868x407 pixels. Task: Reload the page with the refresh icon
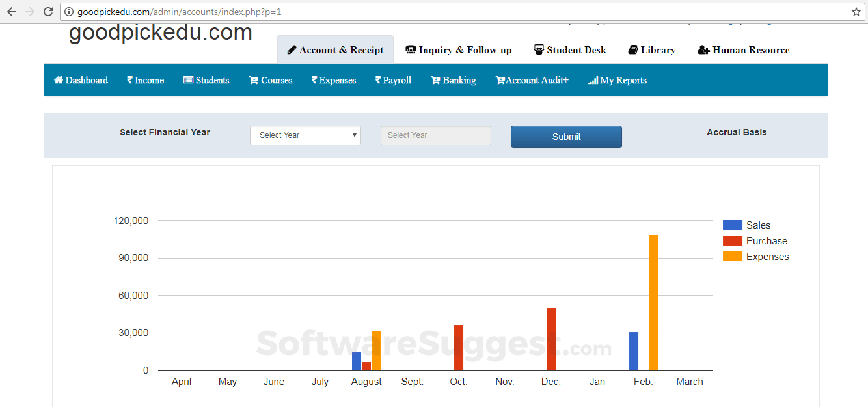click(x=48, y=12)
